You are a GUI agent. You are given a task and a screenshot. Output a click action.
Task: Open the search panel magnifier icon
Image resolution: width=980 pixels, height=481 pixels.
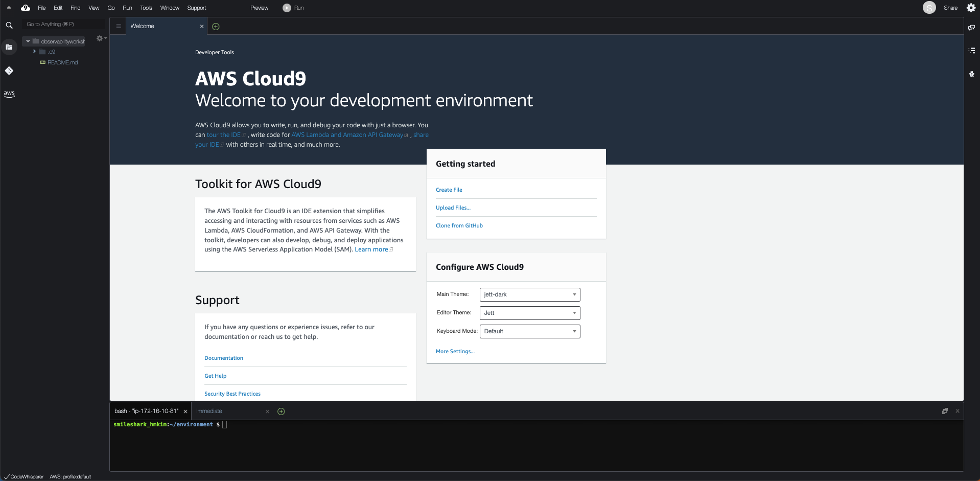pyautogui.click(x=9, y=25)
